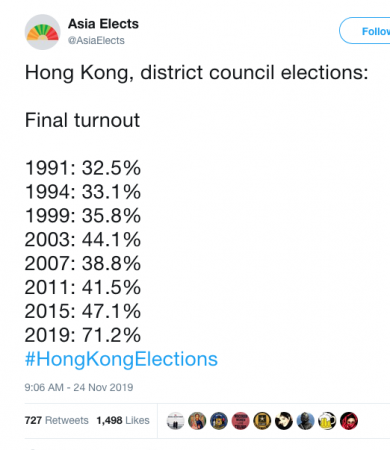
Task: Open the Asia Elects display name
Action: coord(103,24)
